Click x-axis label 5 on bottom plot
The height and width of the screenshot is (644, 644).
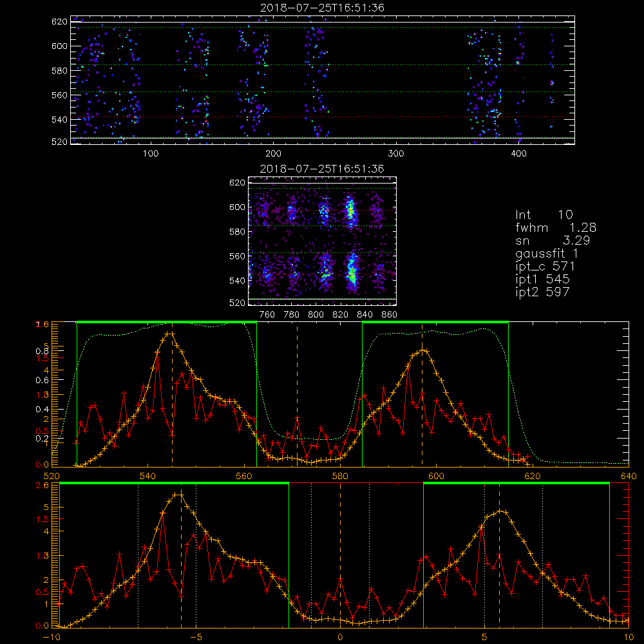point(485,638)
